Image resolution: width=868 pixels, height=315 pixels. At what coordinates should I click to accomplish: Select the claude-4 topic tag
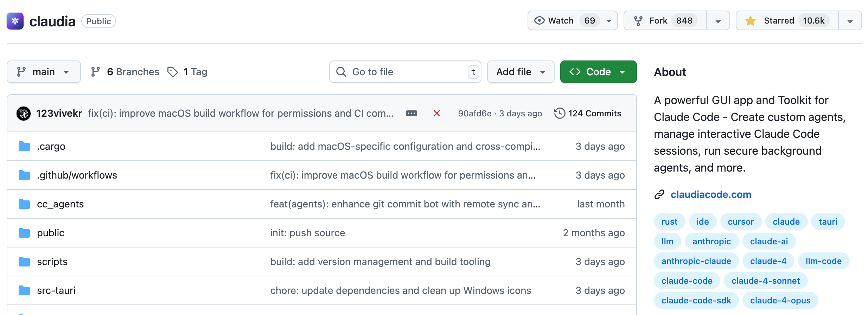(x=768, y=261)
